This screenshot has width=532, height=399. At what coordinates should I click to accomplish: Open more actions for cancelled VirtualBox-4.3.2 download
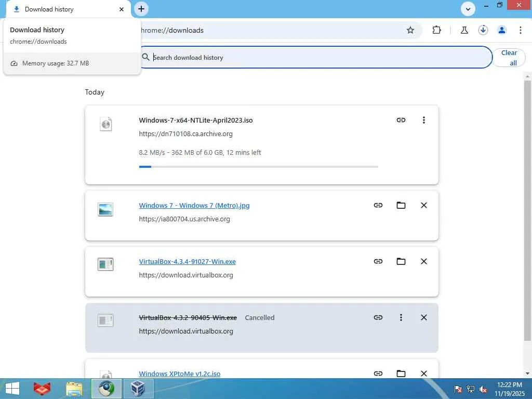401,317
